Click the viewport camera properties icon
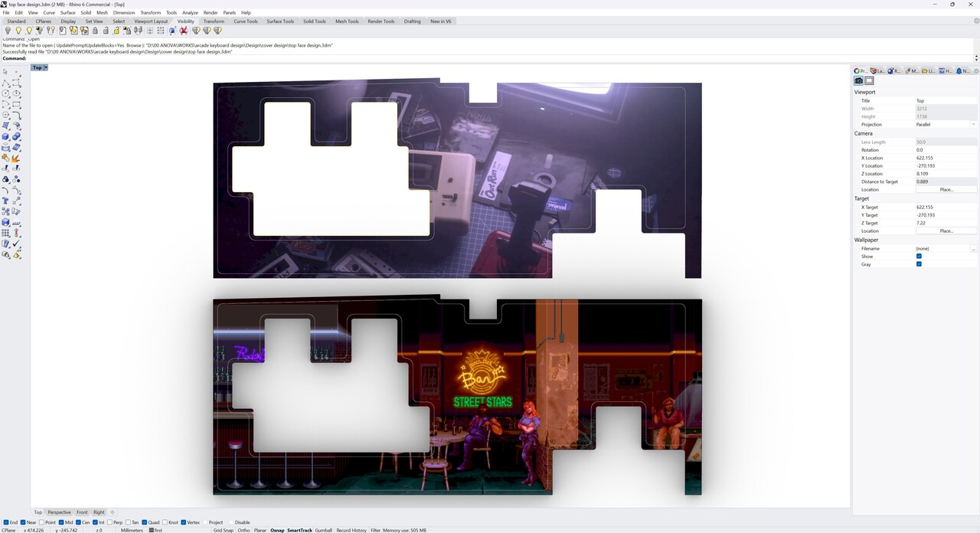Image resolution: width=980 pixels, height=533 pixels. pos(858,80)
